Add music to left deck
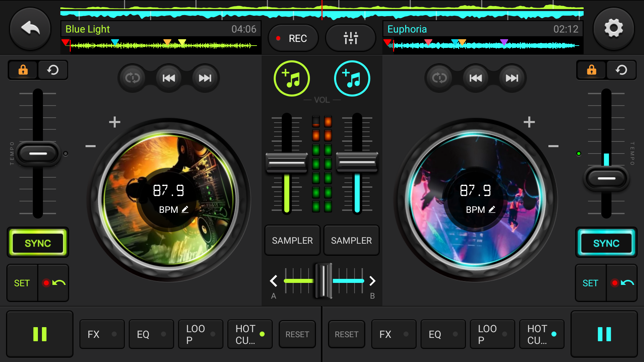644x362 pixels. click(291, 78)
